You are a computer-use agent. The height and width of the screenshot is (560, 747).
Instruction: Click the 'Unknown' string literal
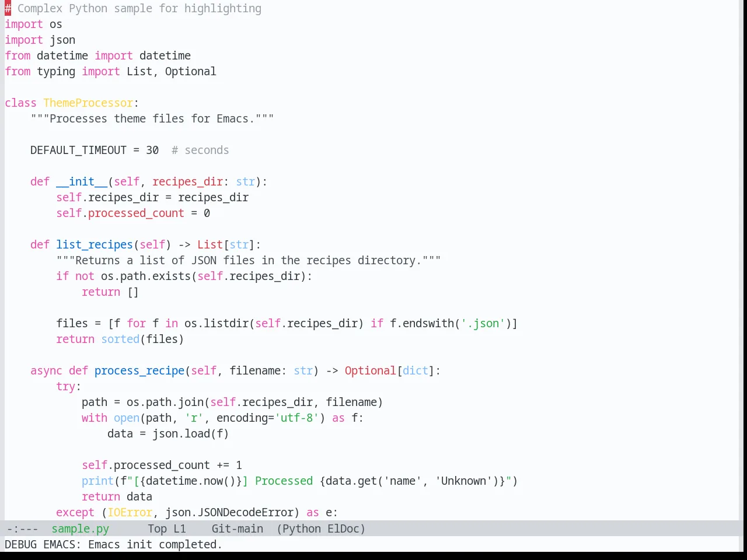click(x=464, y=481)
